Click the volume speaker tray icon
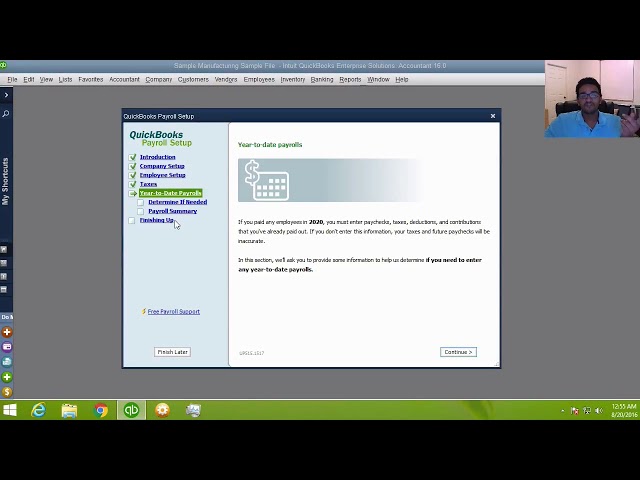The height and width of the screenshot is (480, 640). coord(599,411)
